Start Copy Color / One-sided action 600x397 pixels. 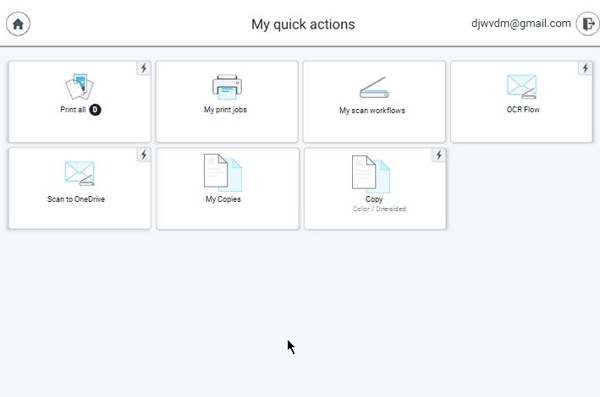click(x=375, y=189)
